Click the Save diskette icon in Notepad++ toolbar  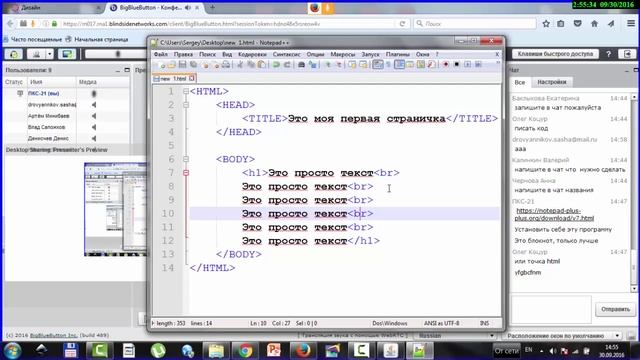pyautogui.click(x=182, y=64)
